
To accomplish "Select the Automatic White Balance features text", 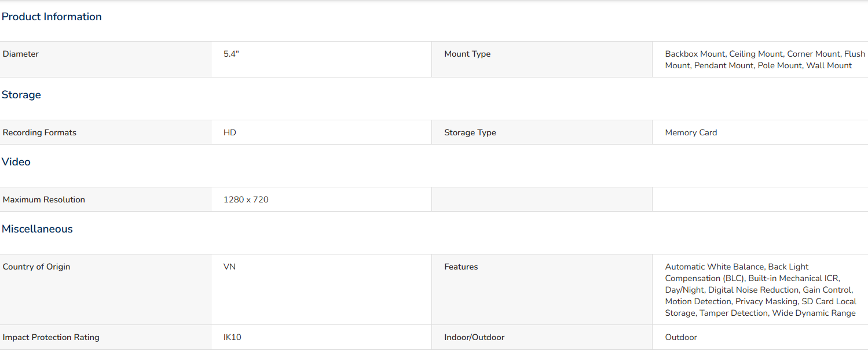I will coord(760,290).
